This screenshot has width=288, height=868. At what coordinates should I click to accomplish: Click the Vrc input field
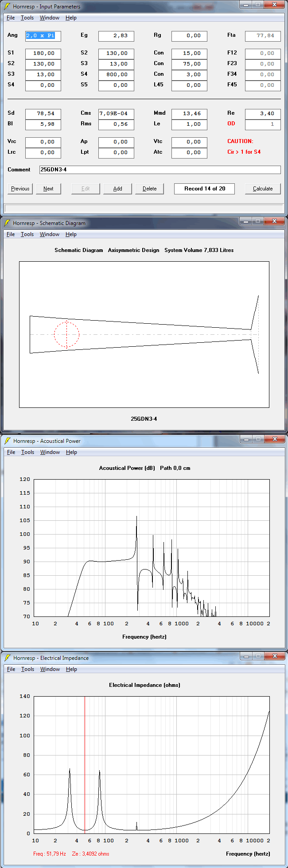coord(43,142)
